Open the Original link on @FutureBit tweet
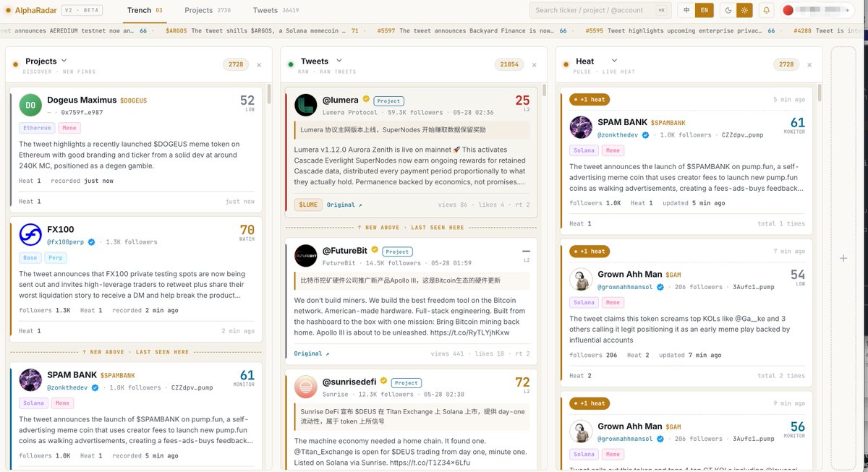This screenshot has width=868, height=472. pyautogui.click(x=311, y=353)
